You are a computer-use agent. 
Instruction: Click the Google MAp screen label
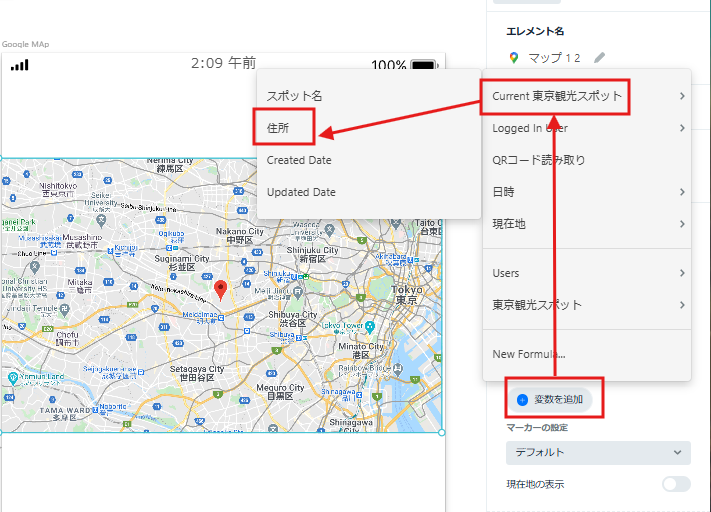tap(25, 44)
